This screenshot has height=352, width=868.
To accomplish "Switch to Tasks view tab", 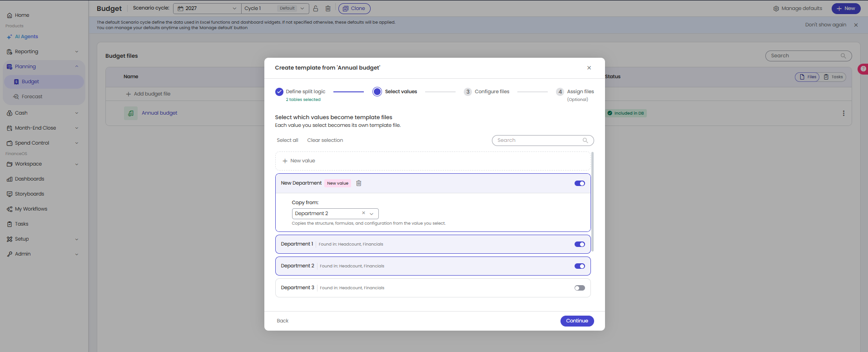I will pyautogui.click(x=833, y=77).
